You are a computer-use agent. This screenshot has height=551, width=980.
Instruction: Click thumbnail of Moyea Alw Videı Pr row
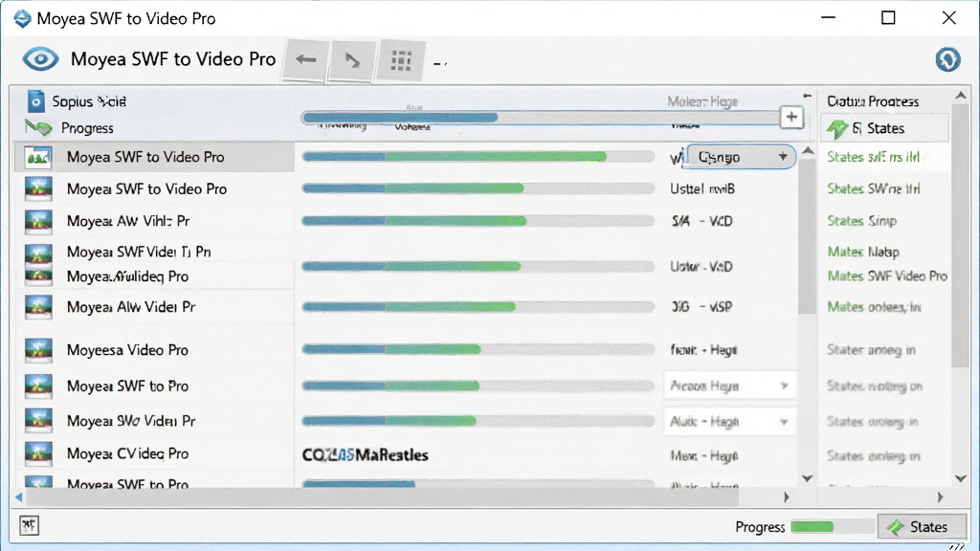38,307
